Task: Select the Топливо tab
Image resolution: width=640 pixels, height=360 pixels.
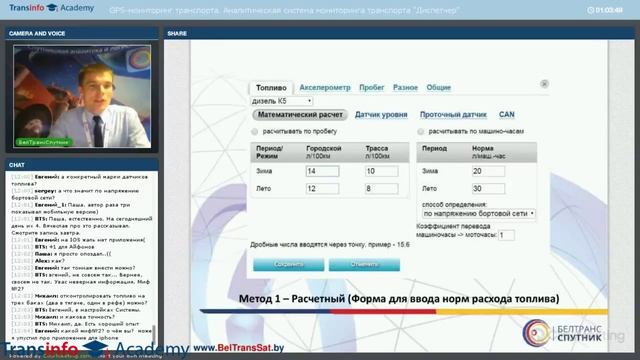Action: tap(271, 88)
